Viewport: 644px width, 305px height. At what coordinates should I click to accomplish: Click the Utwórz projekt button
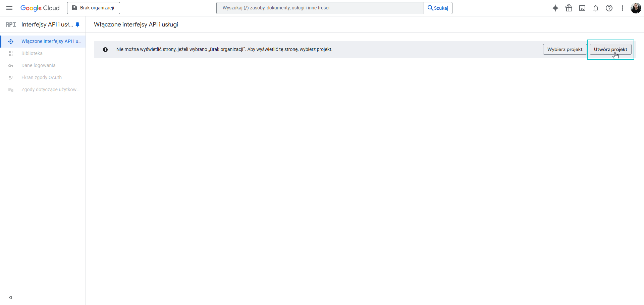click(610, 49)
